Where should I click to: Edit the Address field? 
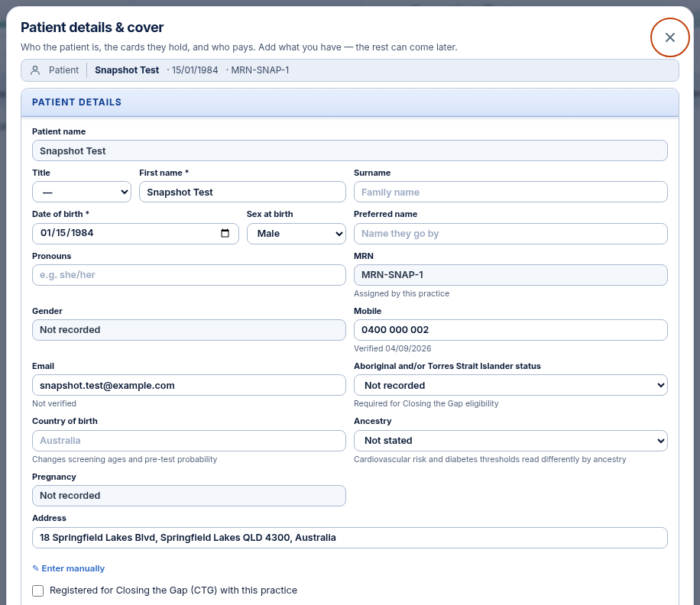coord(350,538)
